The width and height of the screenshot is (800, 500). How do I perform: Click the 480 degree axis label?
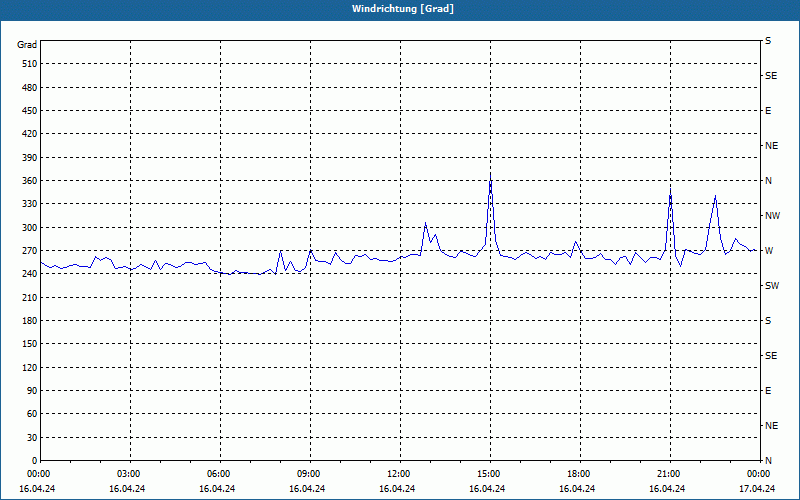click(29, 87)
